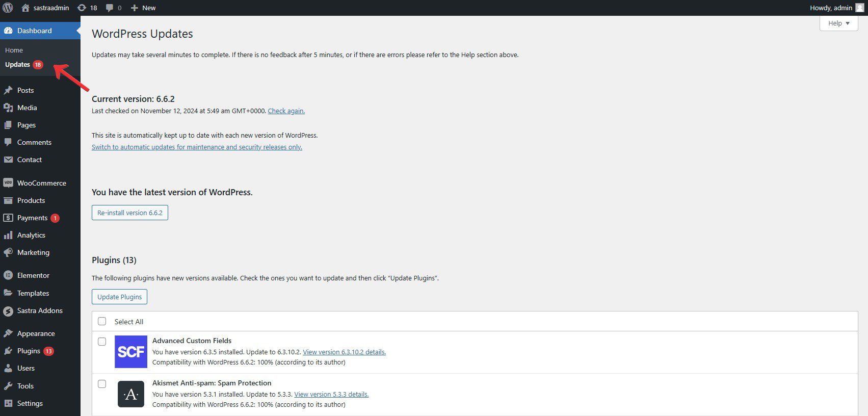Open the WordPress logo menu
The image size is (868, 416).
(x=8, y=8)
